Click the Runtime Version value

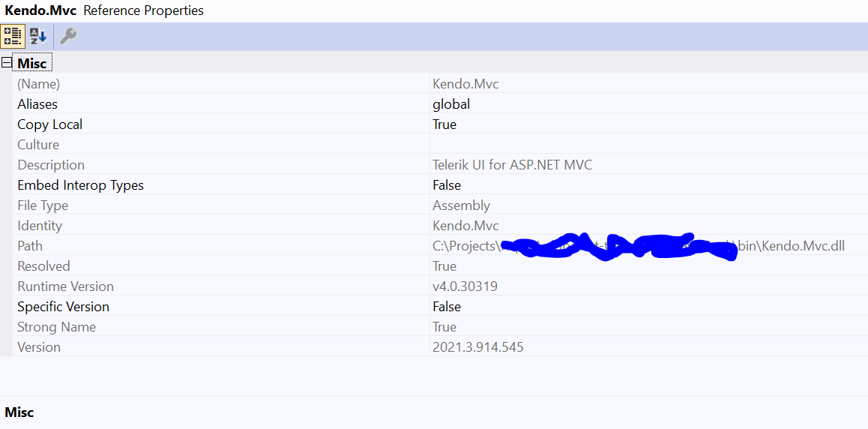tap(465, 286)
